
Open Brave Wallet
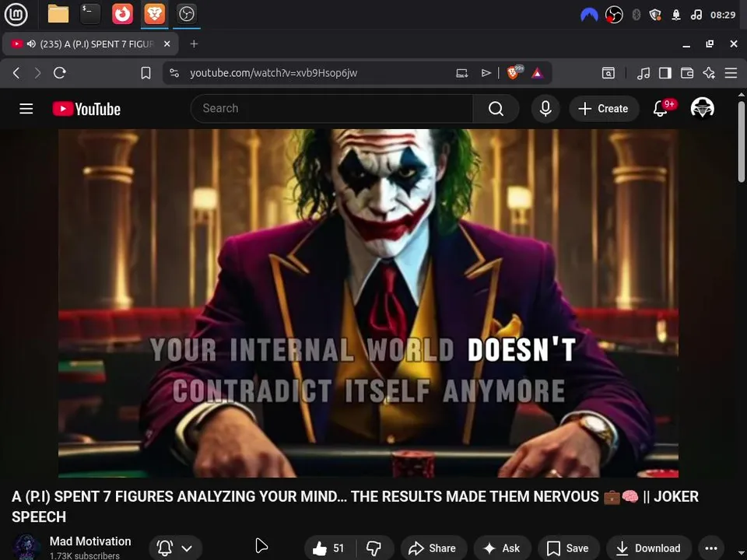[x=687, y=73]
